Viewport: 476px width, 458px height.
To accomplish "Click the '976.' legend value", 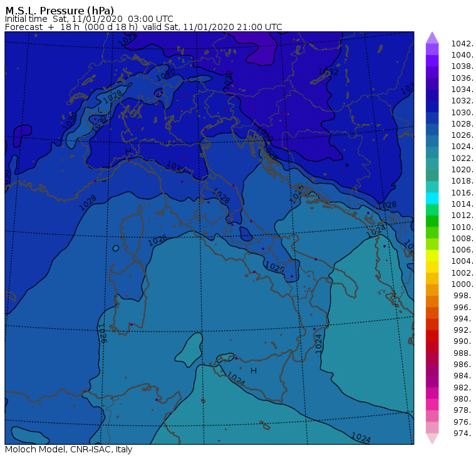I will tap(463, 422).
